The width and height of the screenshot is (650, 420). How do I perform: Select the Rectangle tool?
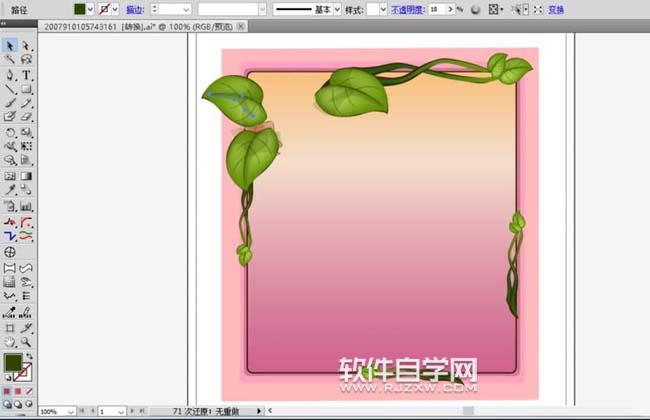[x=26, y=89]
